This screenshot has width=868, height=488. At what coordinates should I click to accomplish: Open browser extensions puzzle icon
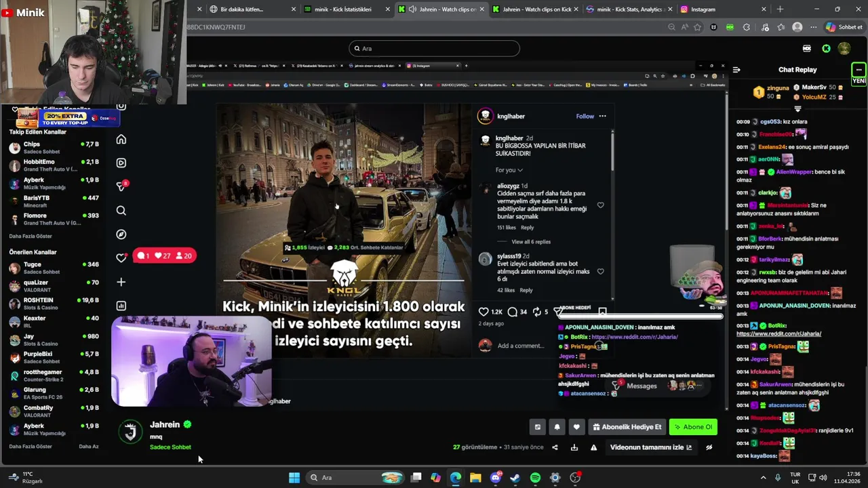[x=747, y=27]
